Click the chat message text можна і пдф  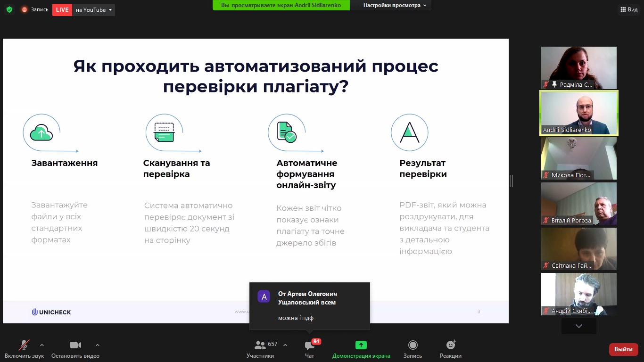pos(296,318)
